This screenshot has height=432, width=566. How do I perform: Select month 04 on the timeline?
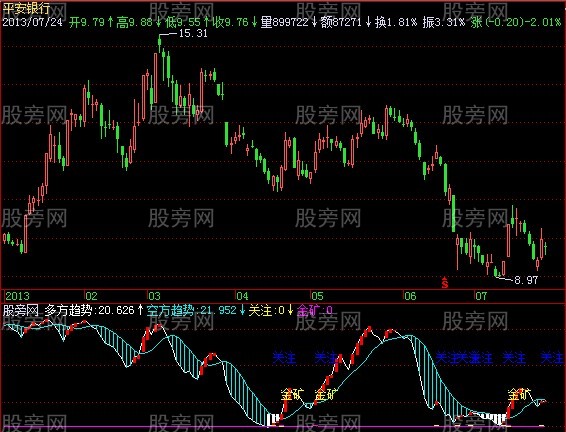[242, 296]
